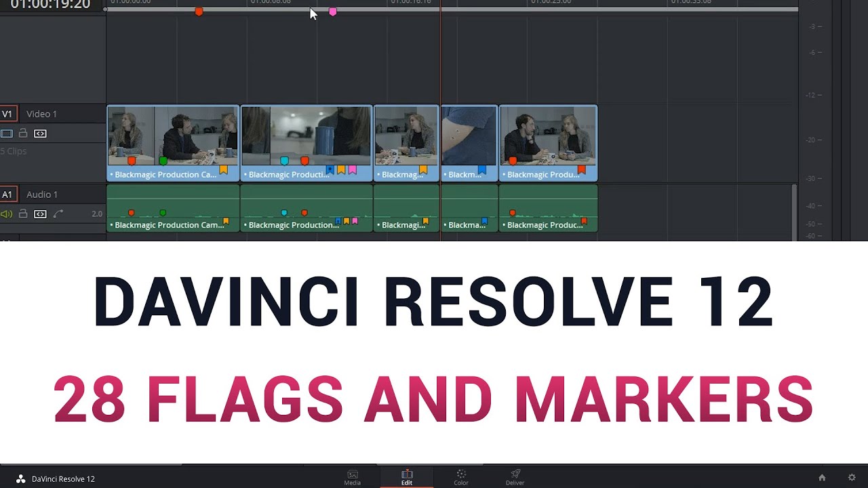Click the orange flag on third video clip
The width and height of the screenshot is (868, 488).
click(423, 169)
